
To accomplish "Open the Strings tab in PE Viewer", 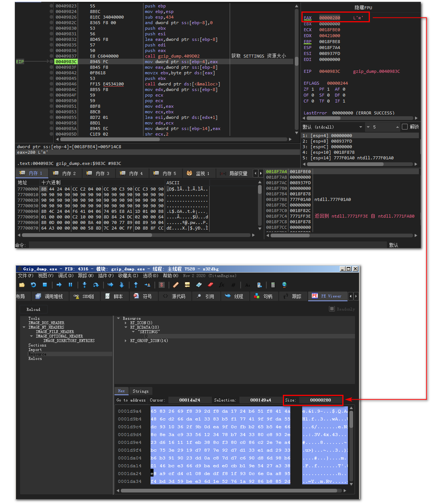I will click(x=141, y=391).
